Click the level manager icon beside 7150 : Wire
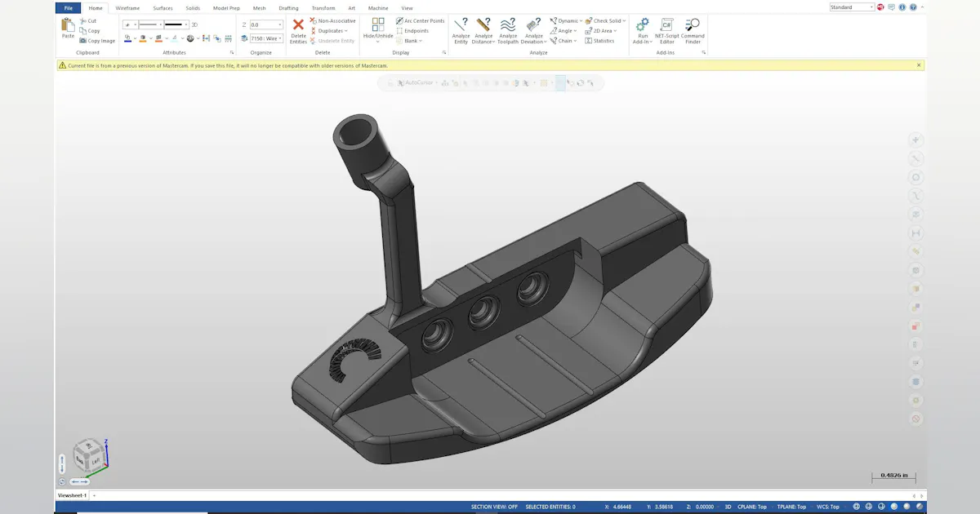This screenshot has width=980, height=514. coord(243,38)
